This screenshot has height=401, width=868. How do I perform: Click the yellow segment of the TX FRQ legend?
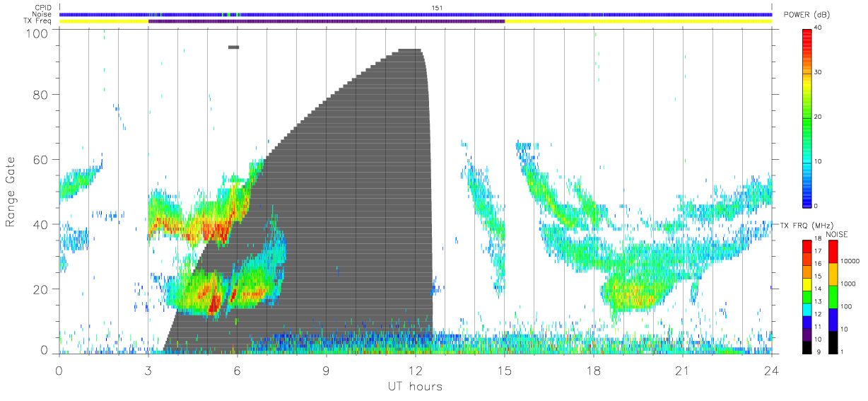(x=808, y=283)
